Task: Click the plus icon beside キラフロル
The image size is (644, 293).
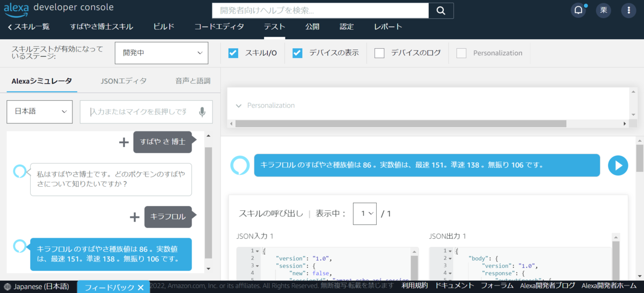Action: point(135,217)
